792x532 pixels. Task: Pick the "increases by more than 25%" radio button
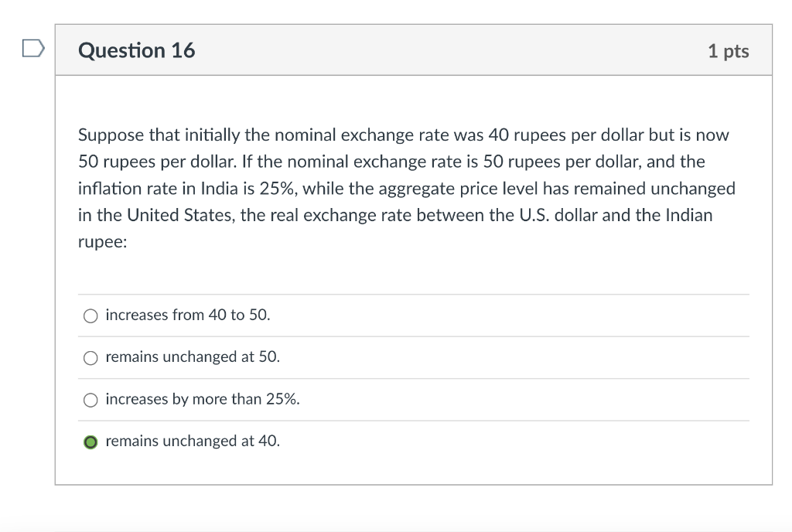(x=91, y=400)
